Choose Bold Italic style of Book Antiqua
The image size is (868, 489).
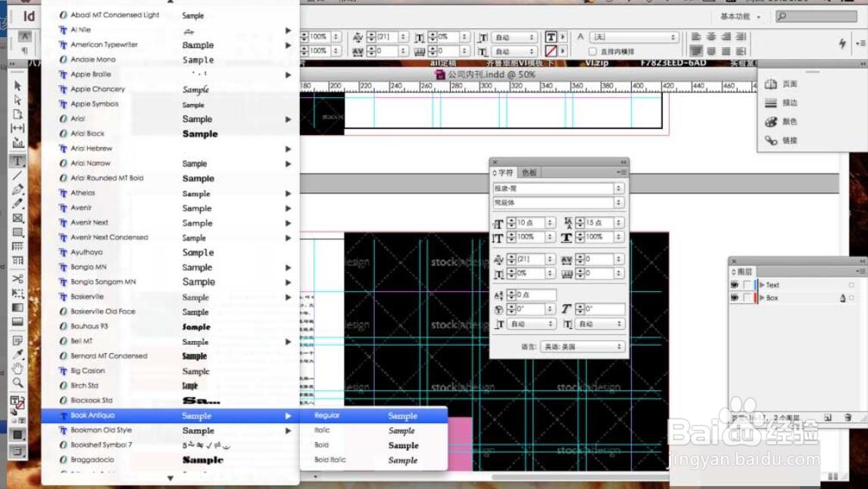(x=373, y=459)
